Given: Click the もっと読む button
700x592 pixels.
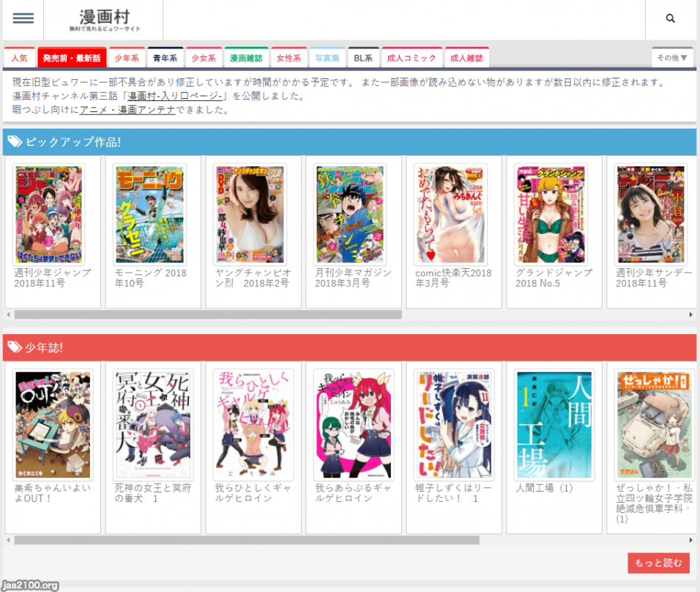Looking at the screenshot, I should point(658,563).
